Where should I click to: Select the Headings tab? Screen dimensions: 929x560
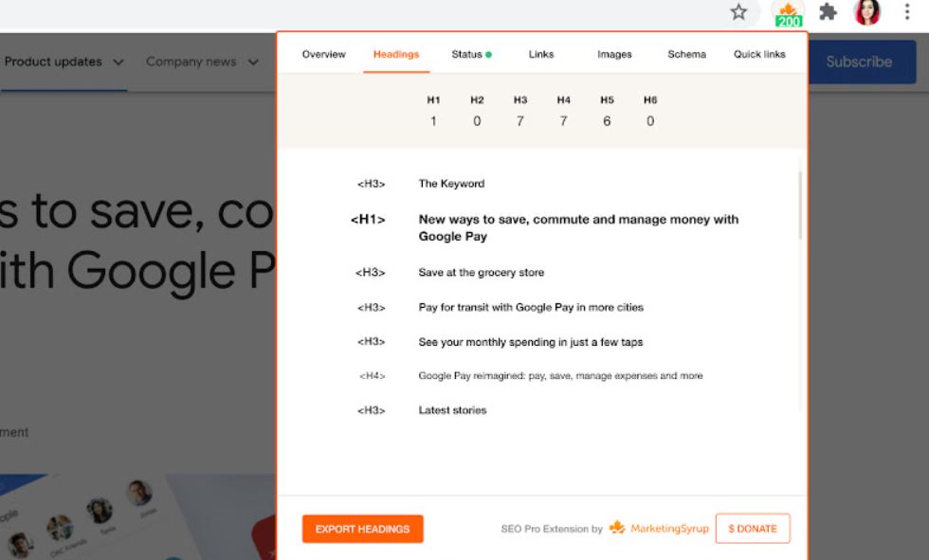point(396,54)
